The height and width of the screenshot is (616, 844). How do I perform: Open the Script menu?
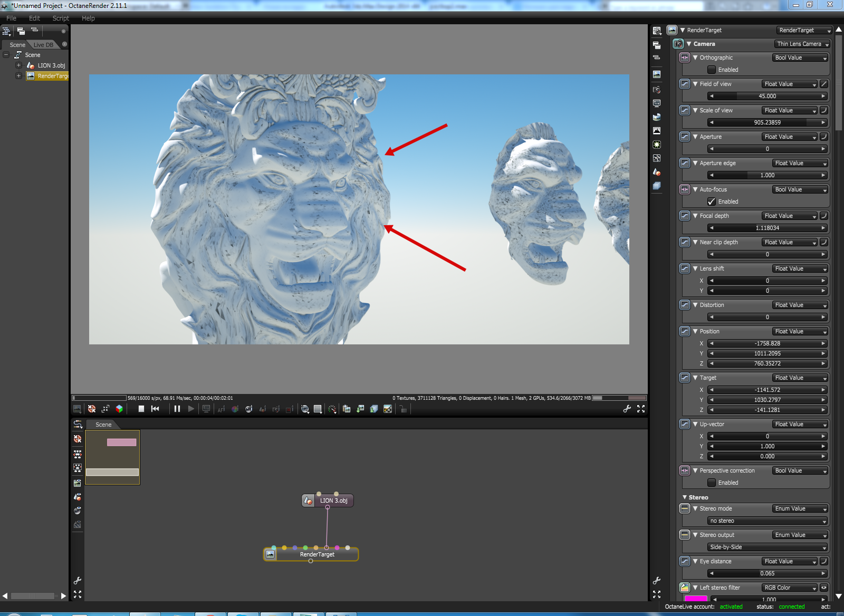61,18
